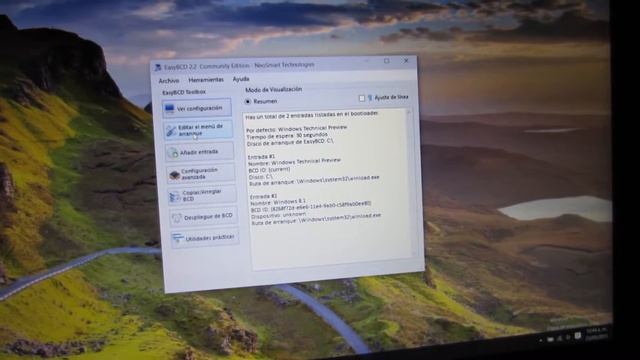This screenshot has height=360, width=640.
Task: Click the "Entrada #2" heading
Action: tap(264, 196)
